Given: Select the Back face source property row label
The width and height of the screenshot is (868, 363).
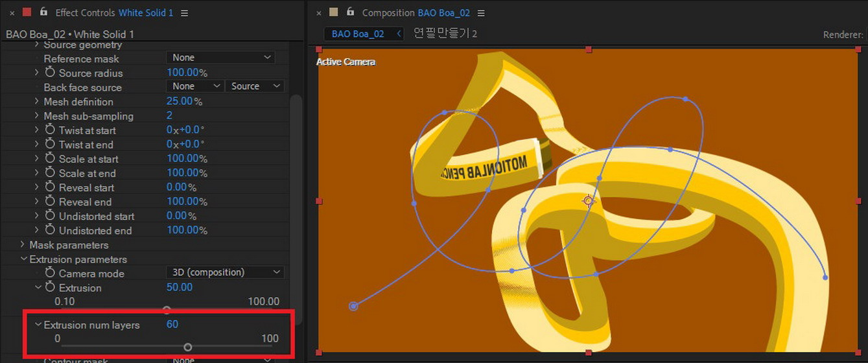Looking at the screenshot, I should (x=82, y=87).
